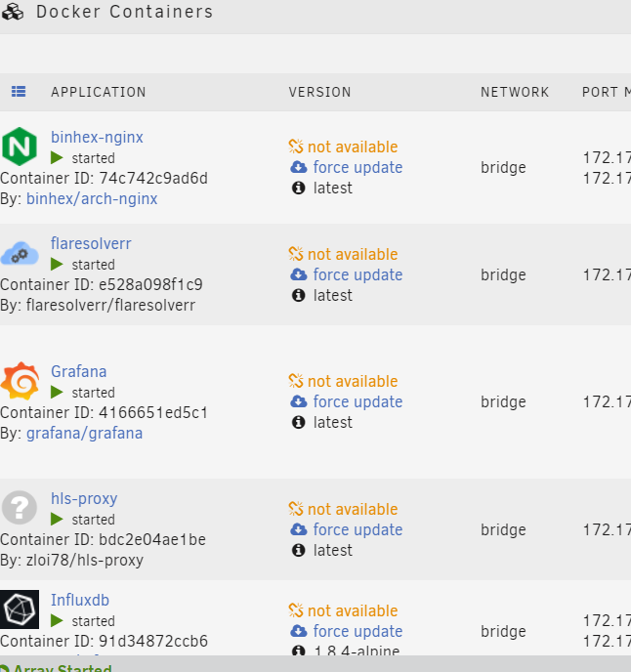Click the NETWORK column header
This screenshot has height=672, width=631.
[x=515, y=92]
